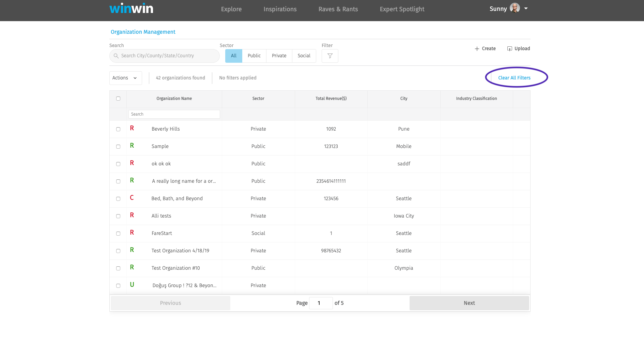Go to the Next page of organizations
This screenshot has width=644, height=341.
pyautogui.click(x=469, y=303)
